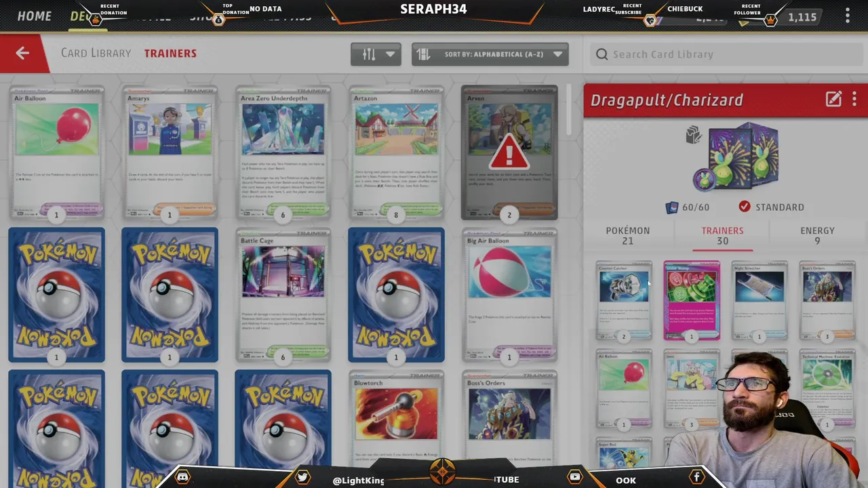Select the Big Air Balloon card
868x488 pixels.
[x=509, y=295]
